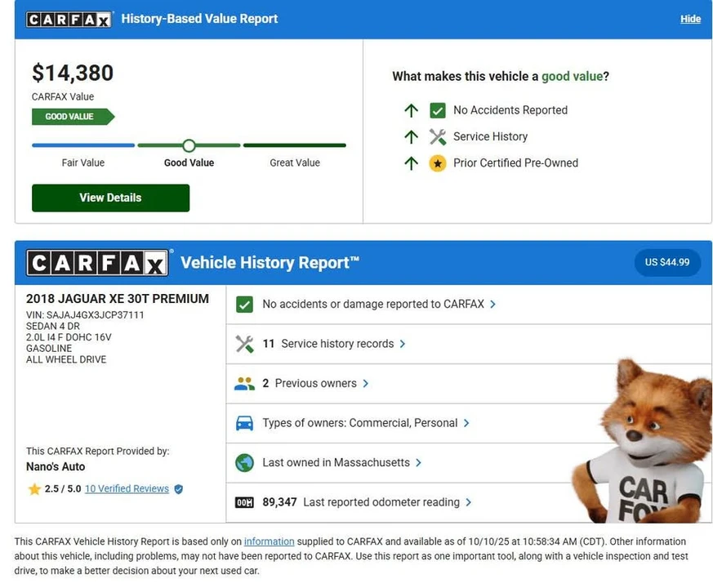Click the green checkmark beside No accidents or damage

245,305
